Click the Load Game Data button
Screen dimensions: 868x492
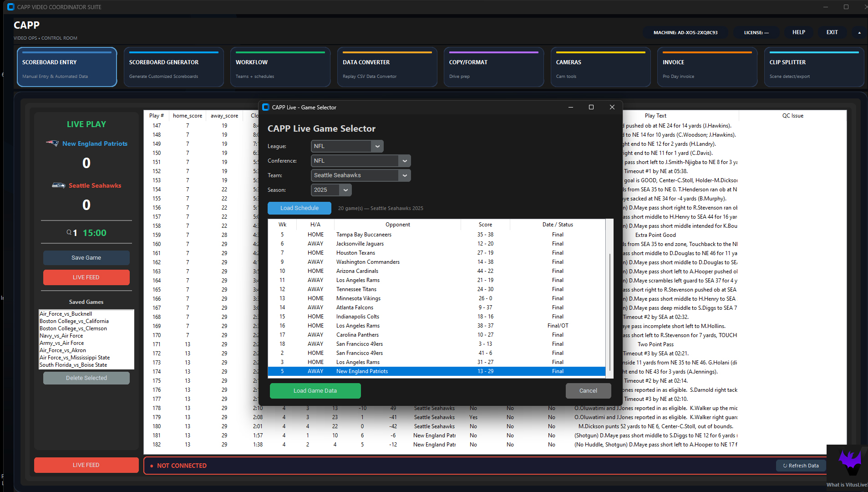(x=315, y=390)
